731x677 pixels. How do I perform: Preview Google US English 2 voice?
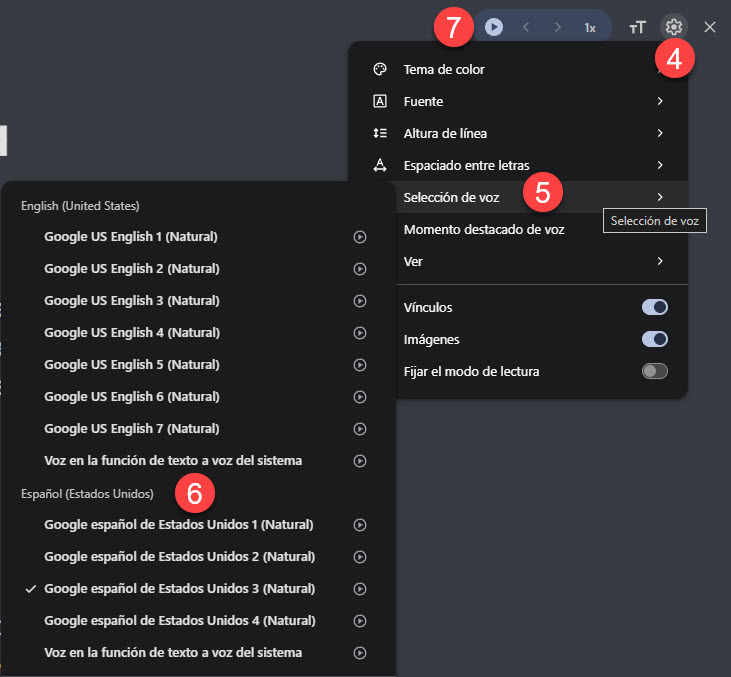[x=359, y=269]
